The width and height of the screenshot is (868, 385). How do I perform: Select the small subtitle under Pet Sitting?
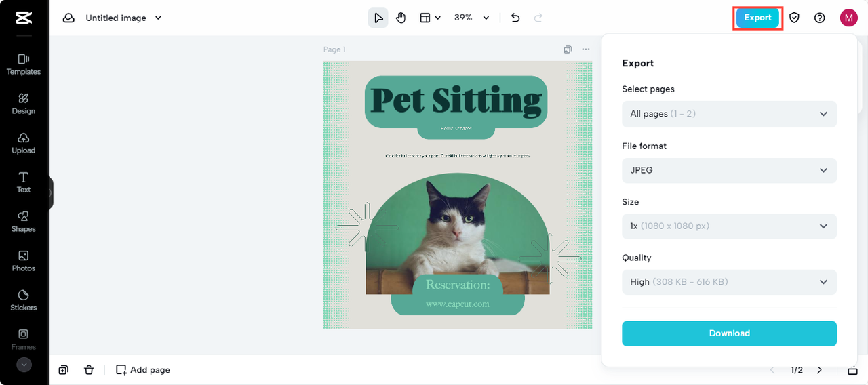[x=456, y=128]
